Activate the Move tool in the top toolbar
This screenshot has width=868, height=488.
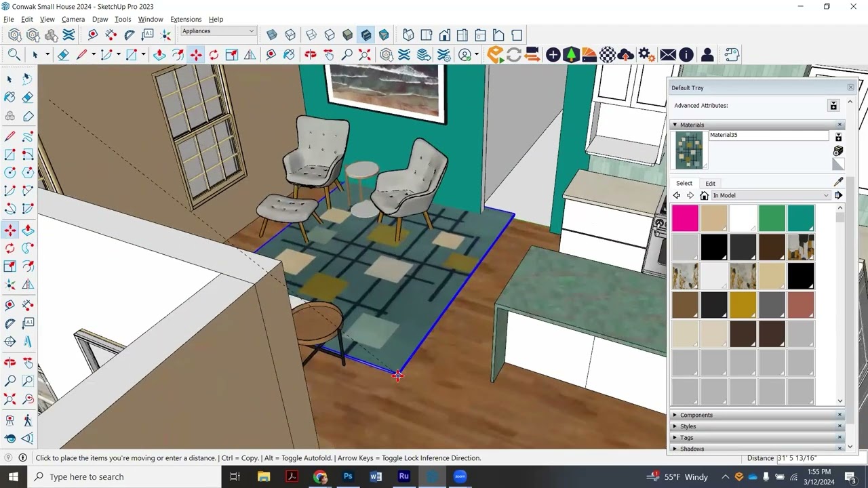[x=195, y=55]
